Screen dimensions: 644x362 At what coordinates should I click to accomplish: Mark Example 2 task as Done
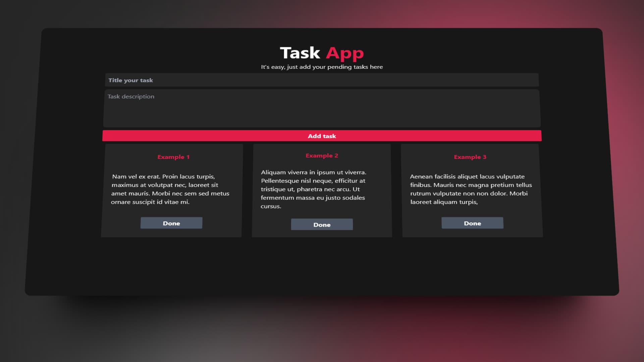coord(322,225)
